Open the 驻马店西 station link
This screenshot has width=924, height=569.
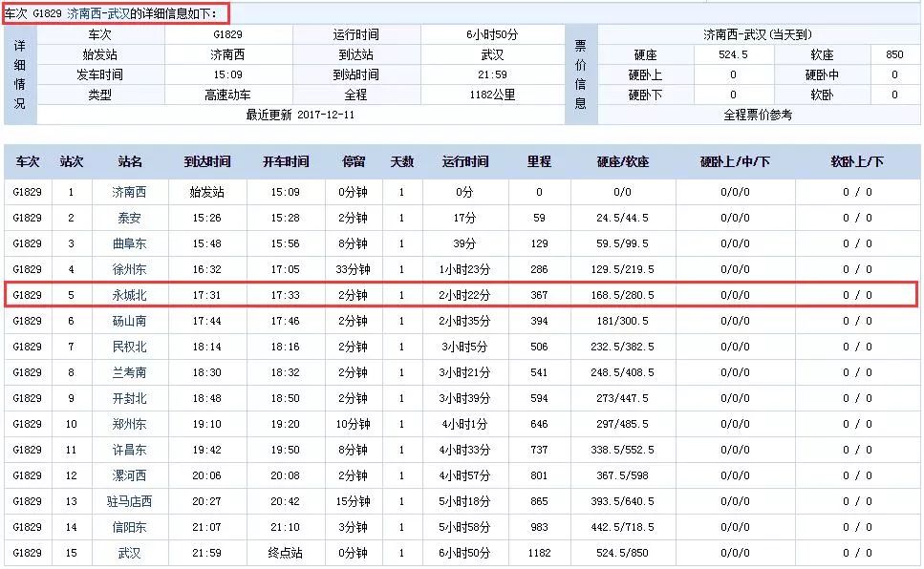click(x=129, y=502)
